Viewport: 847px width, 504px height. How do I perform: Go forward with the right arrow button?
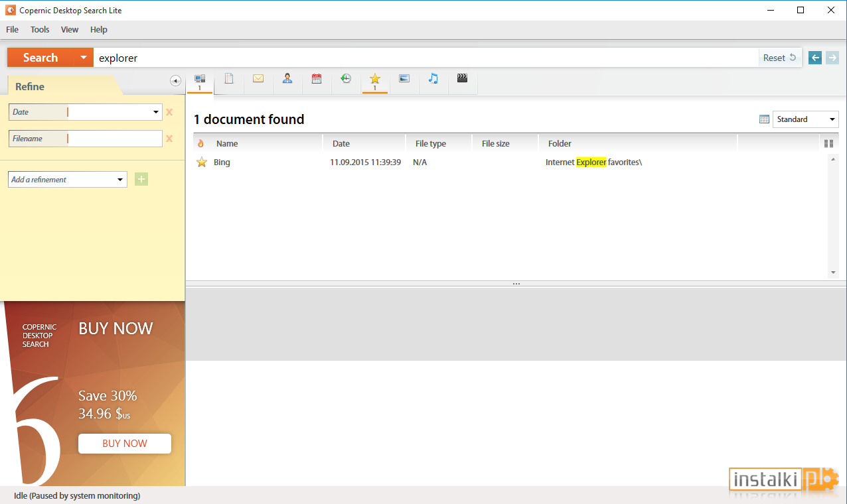point(832,58)
